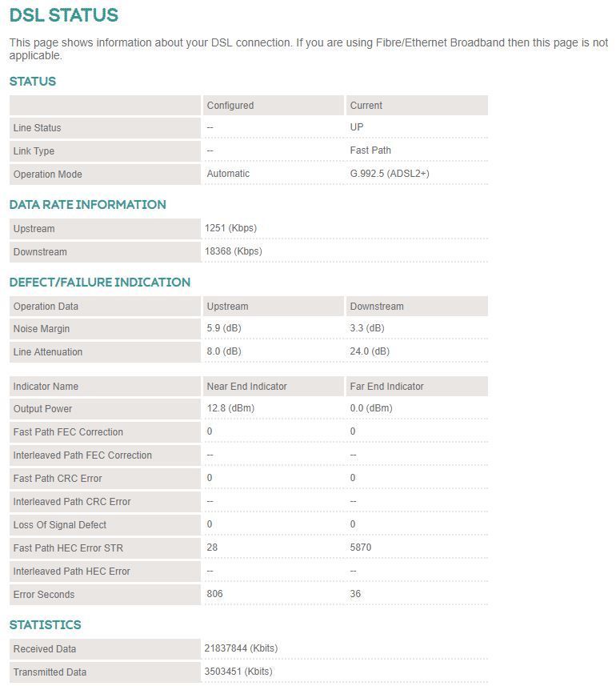
Task: Click the Far End HEC error value 5870
Action: point(361,547)
